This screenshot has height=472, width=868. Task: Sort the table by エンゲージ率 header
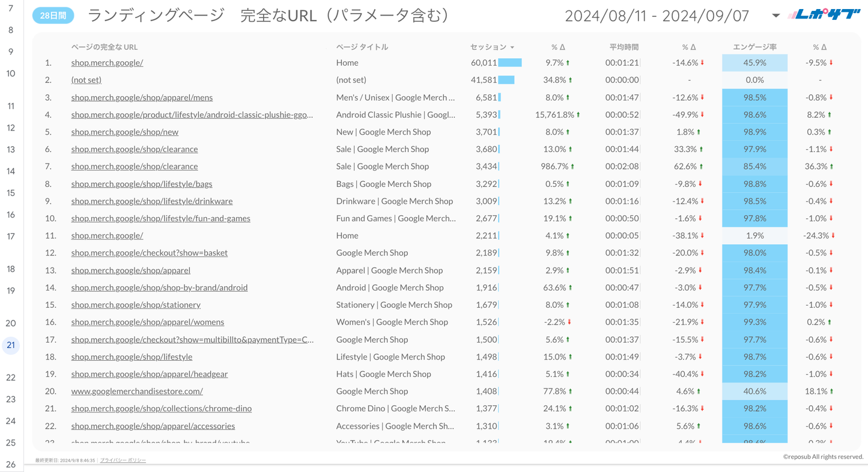coord(754,47)
